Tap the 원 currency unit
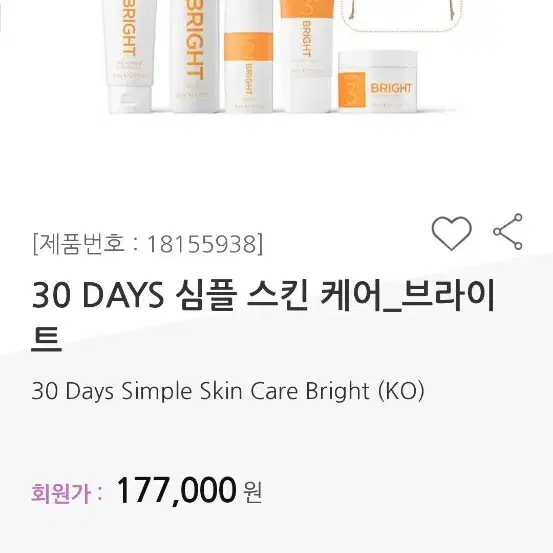This screenshot has width=553, height=553. (x=253, y=493)
